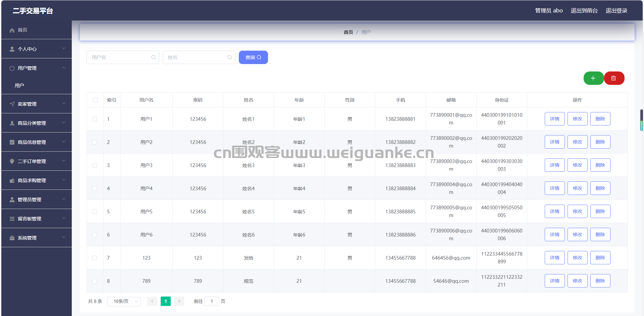Click the 手机 column header

point(400,100)
